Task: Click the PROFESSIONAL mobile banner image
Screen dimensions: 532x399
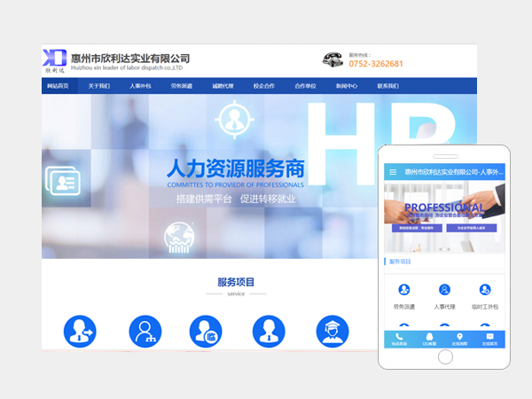Action: [444, 217]
